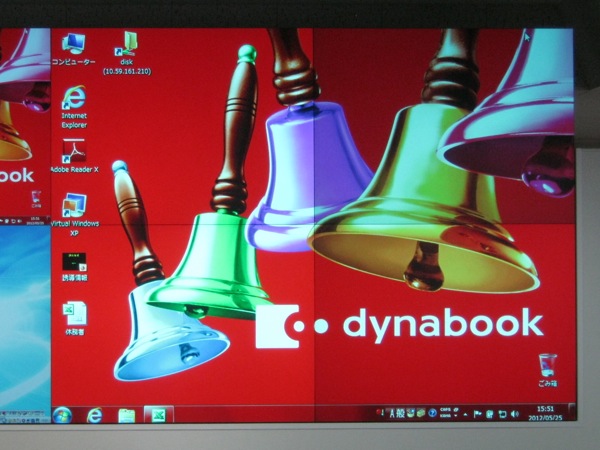Image resolution: width=600 pixels, height=450 pixels.
Task: Expand the hidden tray icons arrow
Action: click(x=465, y=413)
